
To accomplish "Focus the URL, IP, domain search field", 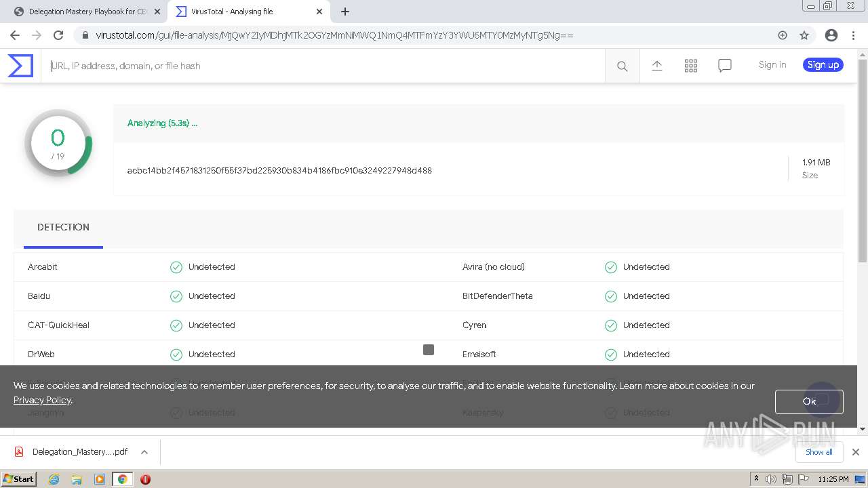I will coord(323,66).
